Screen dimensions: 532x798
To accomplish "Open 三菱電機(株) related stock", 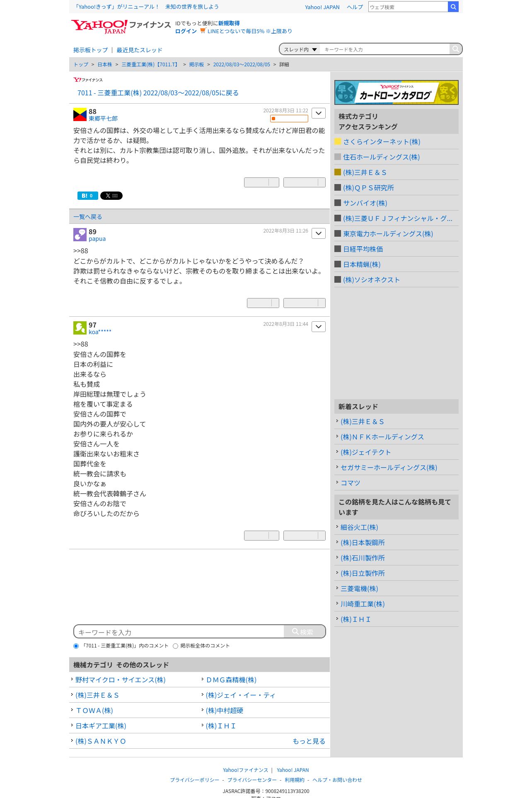I will (x=359, y=589).
